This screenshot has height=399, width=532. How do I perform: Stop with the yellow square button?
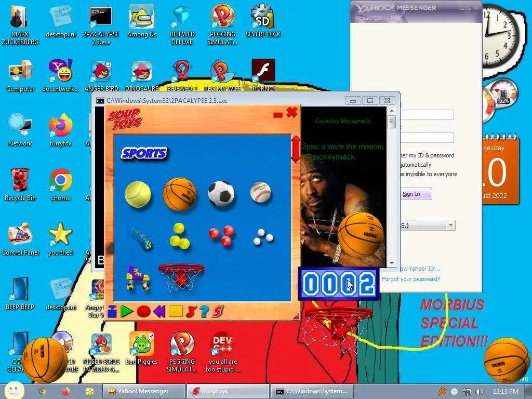click(176, 312)
